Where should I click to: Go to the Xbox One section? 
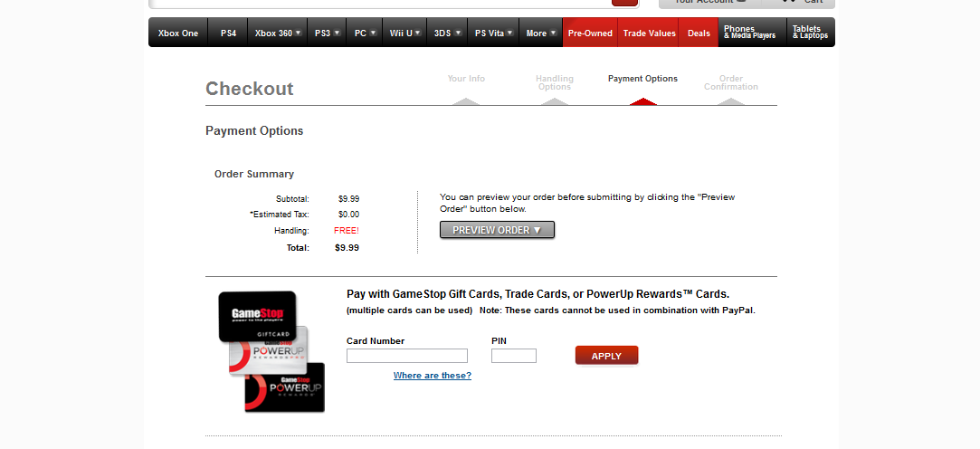[178, 33]
